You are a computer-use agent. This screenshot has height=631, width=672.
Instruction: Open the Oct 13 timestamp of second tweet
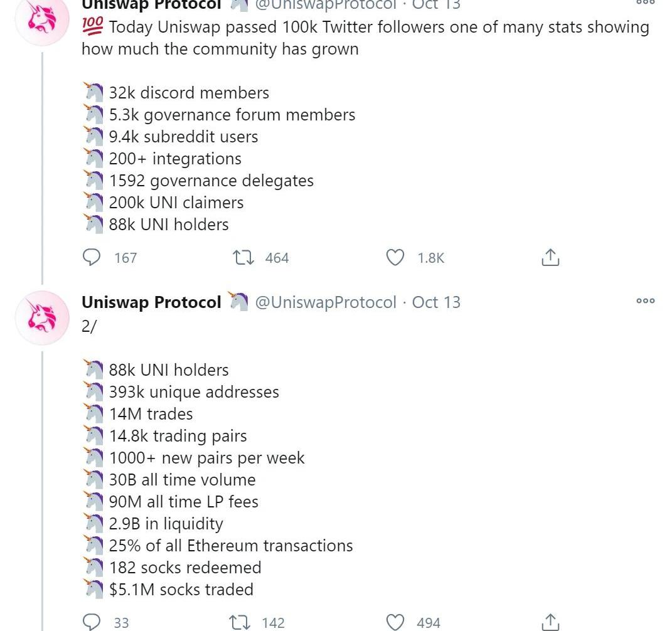[x=436, y=302]
